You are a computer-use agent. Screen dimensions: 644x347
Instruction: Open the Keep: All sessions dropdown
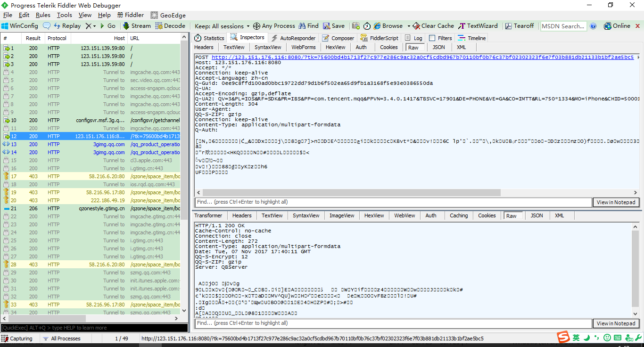click(x=223, y=26)
